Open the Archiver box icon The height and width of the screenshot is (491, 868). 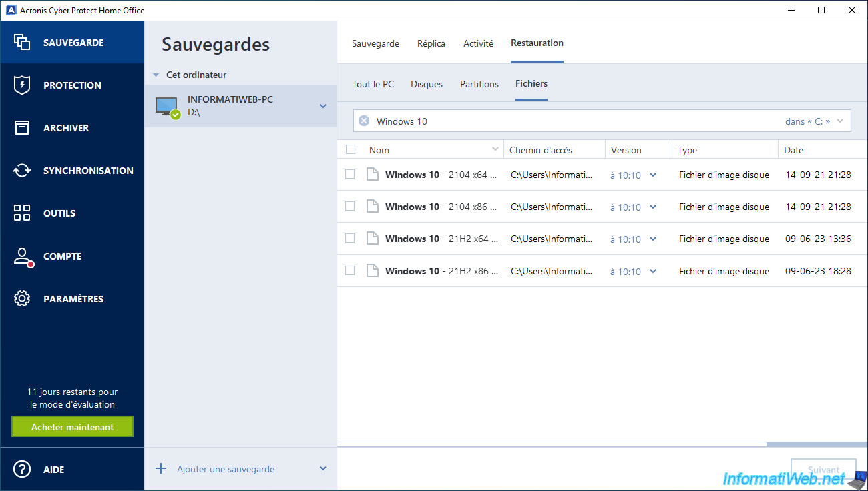(x=22, y=128)
